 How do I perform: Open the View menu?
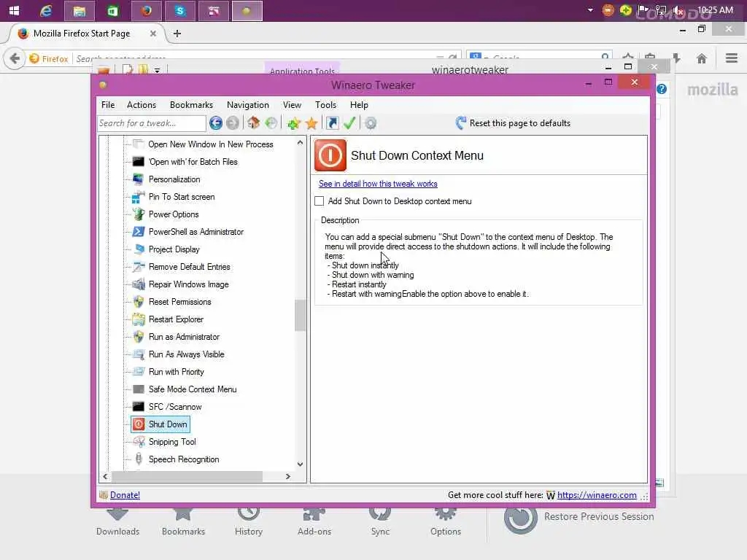coord(292,105)
